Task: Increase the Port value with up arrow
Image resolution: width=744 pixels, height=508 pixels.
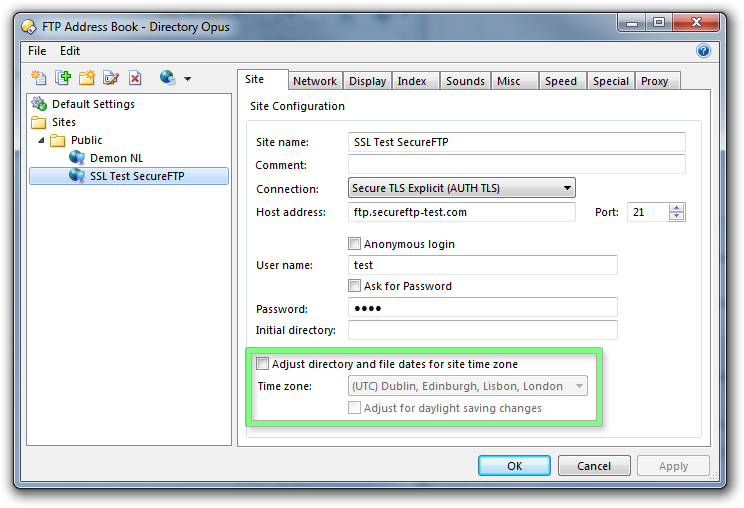Action: (677, 208)
